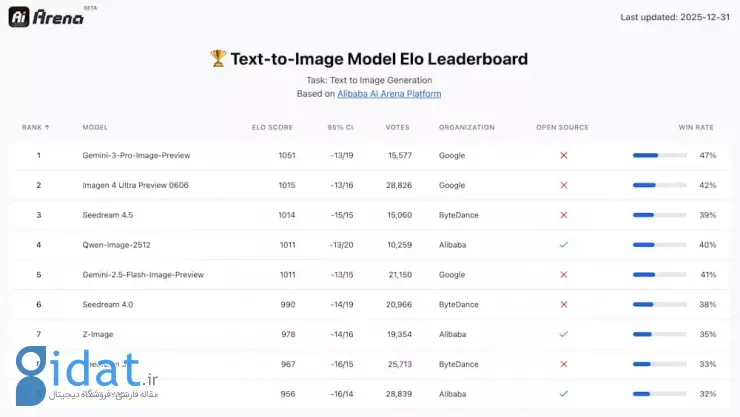Select the Gemini-2.5-Flash-Image-Preview model name
This screenshot has width=740, height=417.
[x=143, y=274]
